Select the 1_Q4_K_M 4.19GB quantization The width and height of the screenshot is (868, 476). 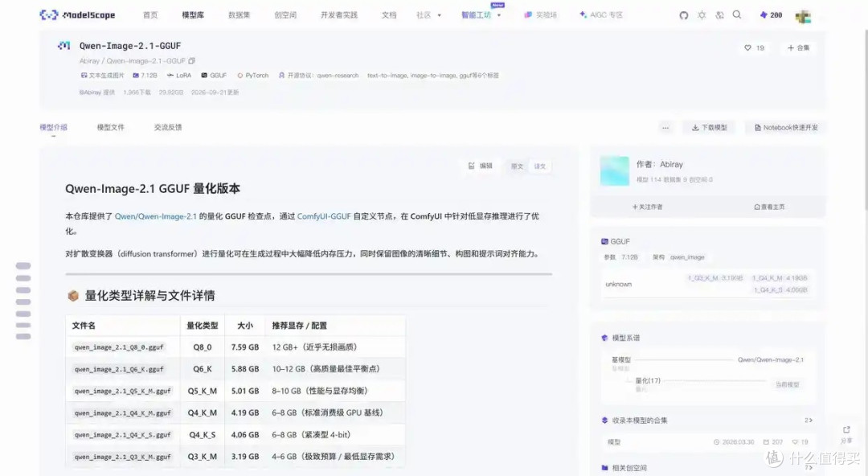tap(780, 278)
